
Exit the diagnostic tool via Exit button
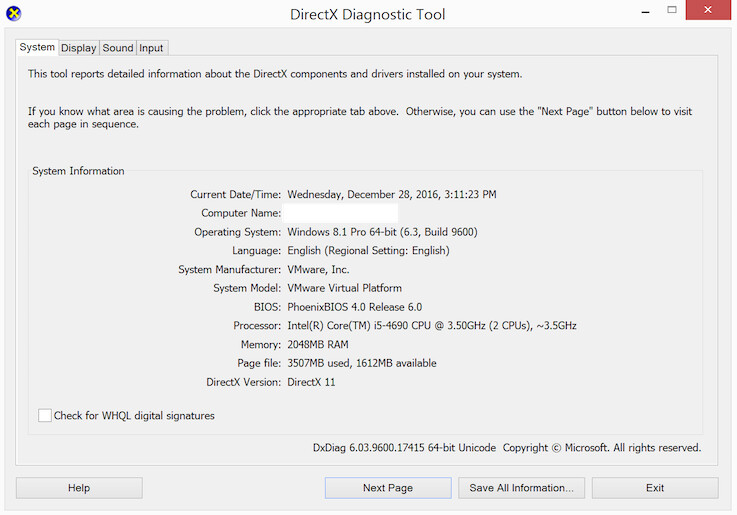point(654,488)
